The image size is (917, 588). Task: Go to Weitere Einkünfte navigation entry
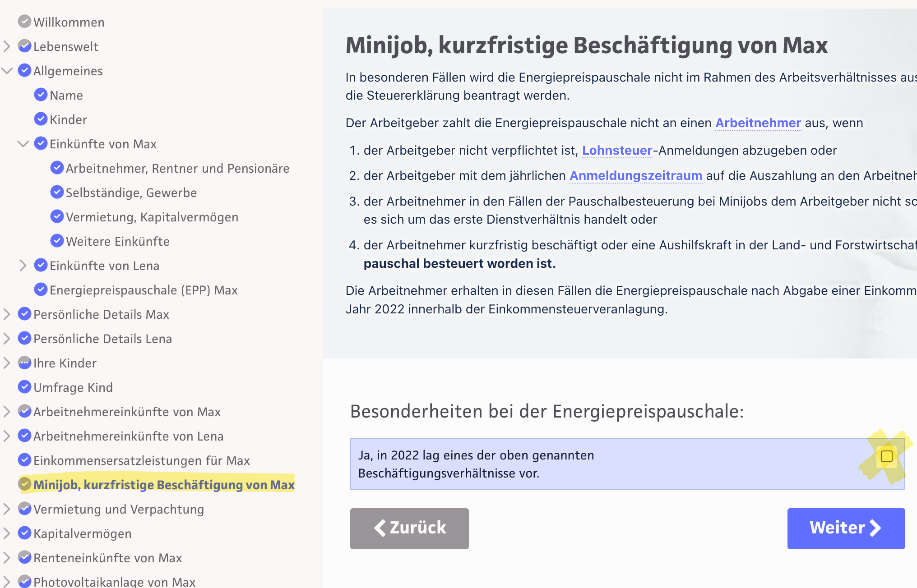117,241
